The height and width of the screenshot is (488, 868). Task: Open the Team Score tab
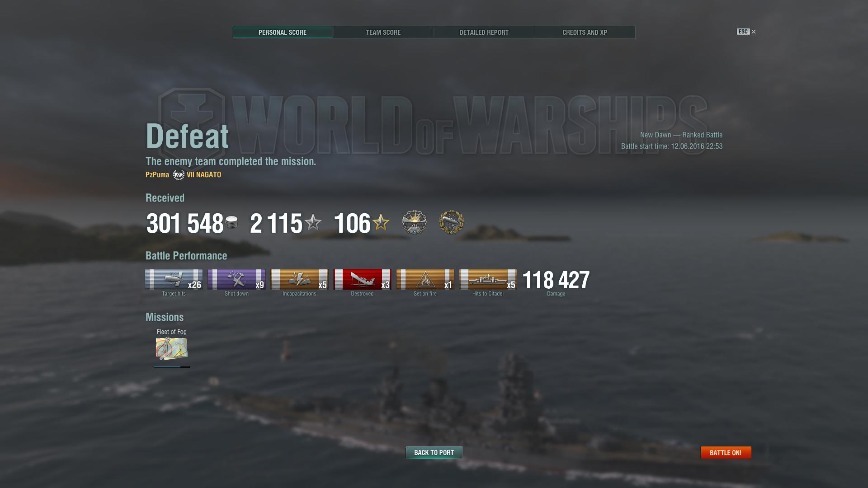pyautogui.click(x=383, y=33)
